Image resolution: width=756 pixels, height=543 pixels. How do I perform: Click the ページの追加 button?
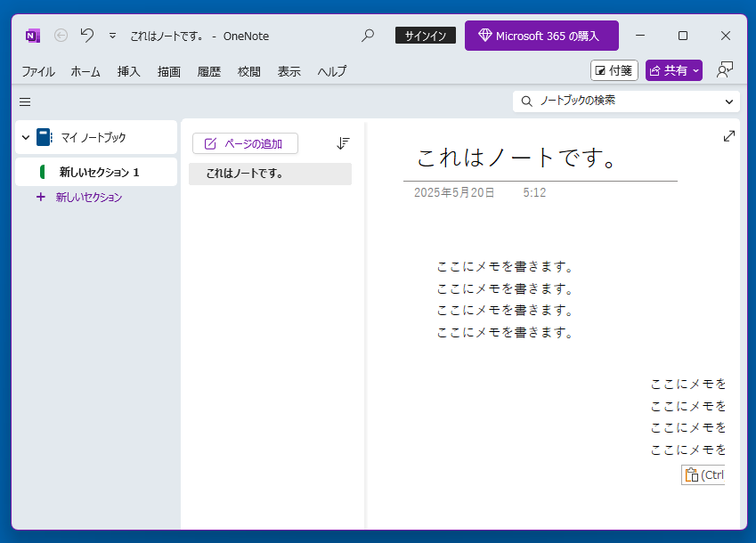pyautogui.click(x=245, y=143)
